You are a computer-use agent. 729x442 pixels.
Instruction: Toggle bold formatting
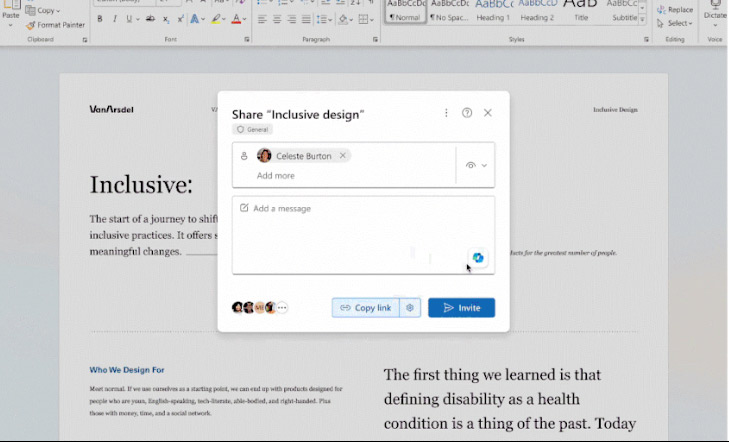tap(101, 19)
